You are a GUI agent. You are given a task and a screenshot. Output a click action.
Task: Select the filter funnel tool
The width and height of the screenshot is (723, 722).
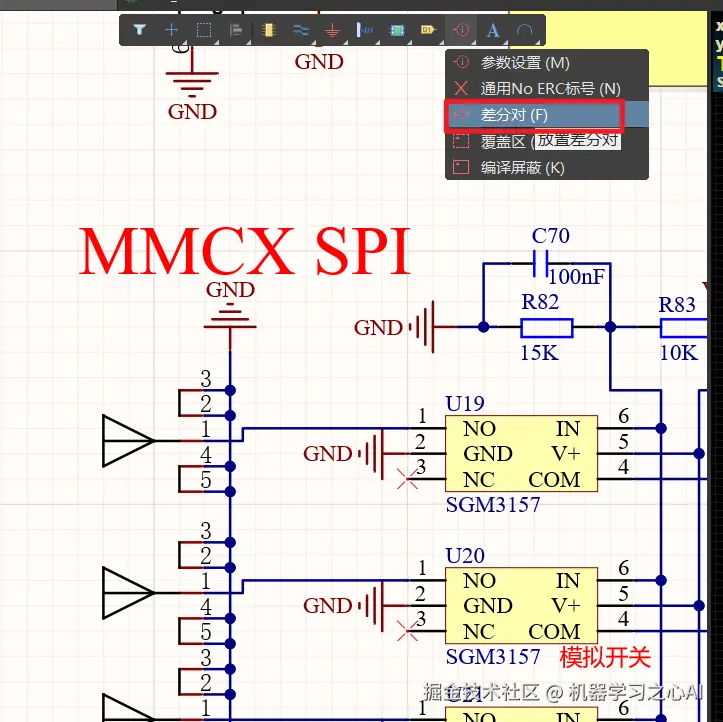(139, 30)
